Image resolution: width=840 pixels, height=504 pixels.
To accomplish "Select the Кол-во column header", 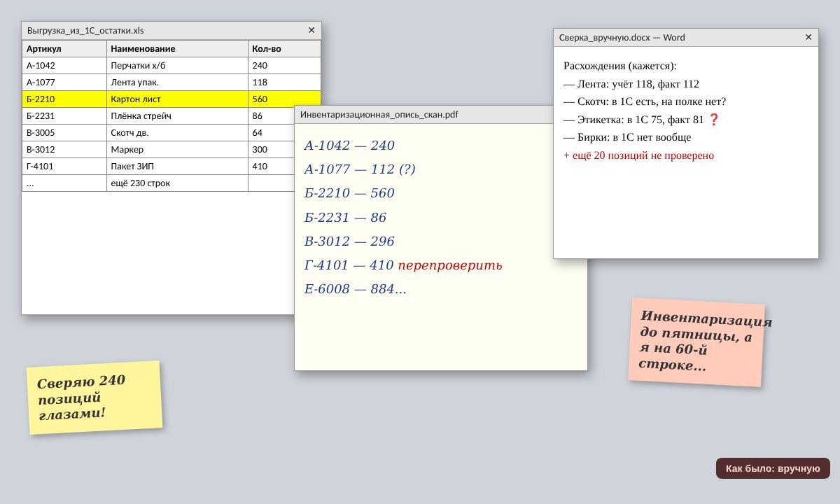I will click(284, 48).
